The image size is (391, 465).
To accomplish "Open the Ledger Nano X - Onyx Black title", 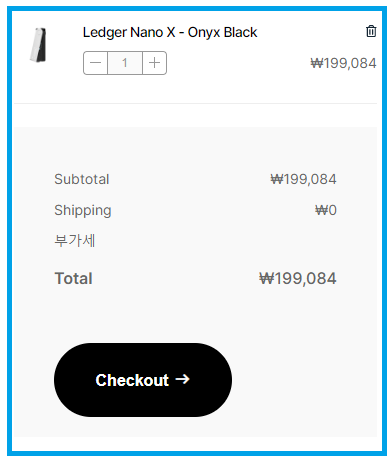I will pos(170,32).
